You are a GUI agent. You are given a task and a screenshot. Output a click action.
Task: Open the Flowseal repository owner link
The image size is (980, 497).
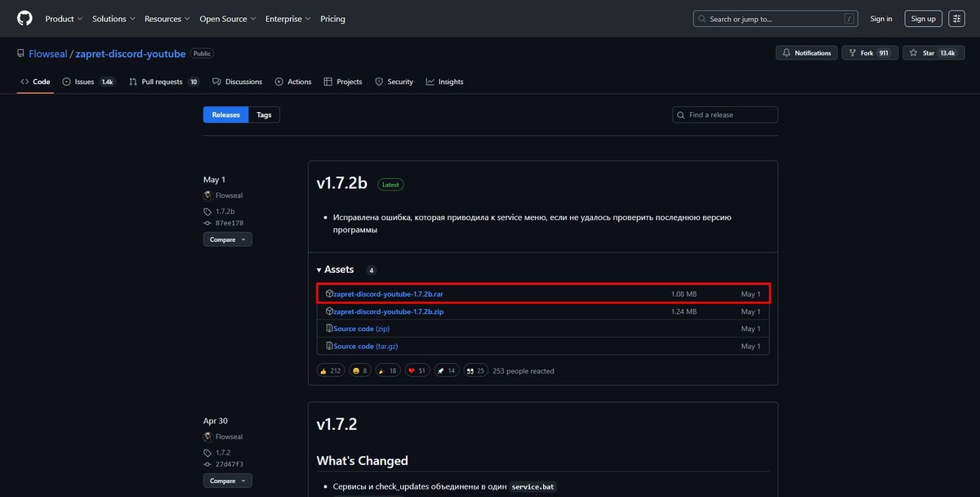tap(47, 53)
